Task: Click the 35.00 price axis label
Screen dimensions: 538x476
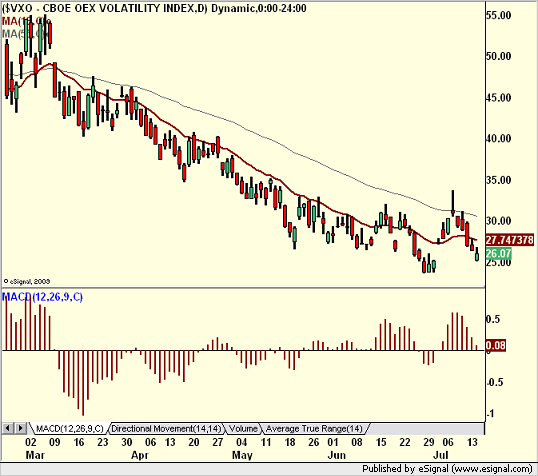Action: point(499,180)
